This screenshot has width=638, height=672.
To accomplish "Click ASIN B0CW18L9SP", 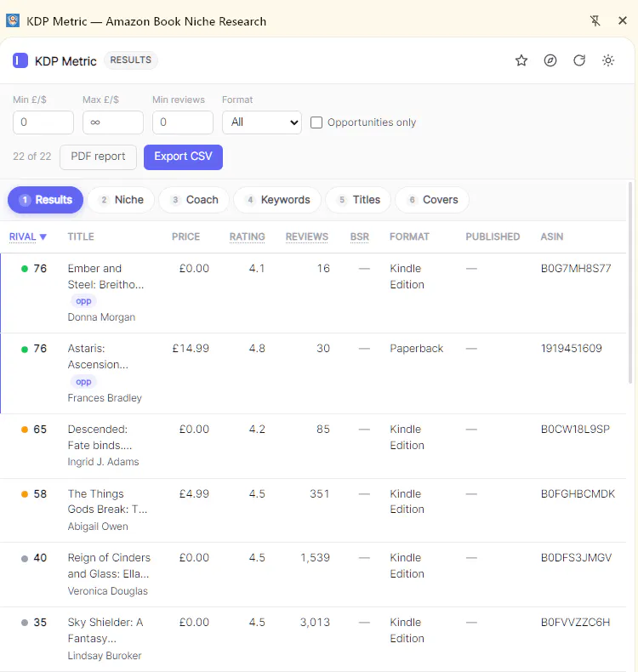I will (575, 430).
